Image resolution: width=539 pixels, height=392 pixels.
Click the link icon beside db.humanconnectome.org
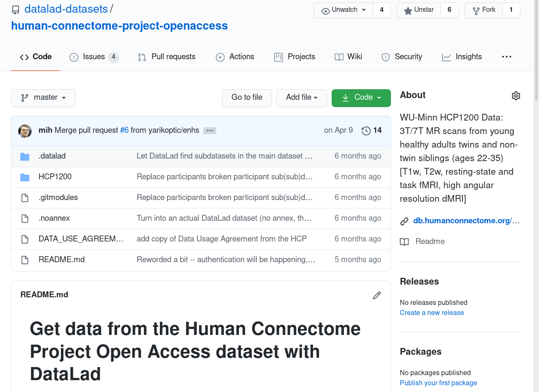point(404,221)
